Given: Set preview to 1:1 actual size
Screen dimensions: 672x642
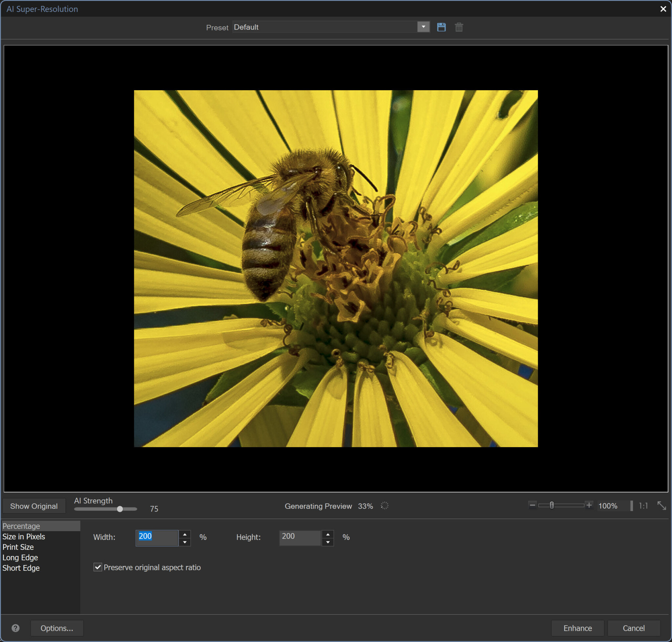Looking at the screenshot, I should pos(643,506).
